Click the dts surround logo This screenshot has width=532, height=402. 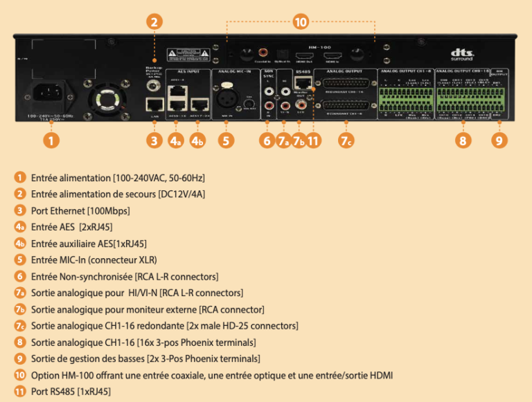pyautogui.click(x=462, y=55)
